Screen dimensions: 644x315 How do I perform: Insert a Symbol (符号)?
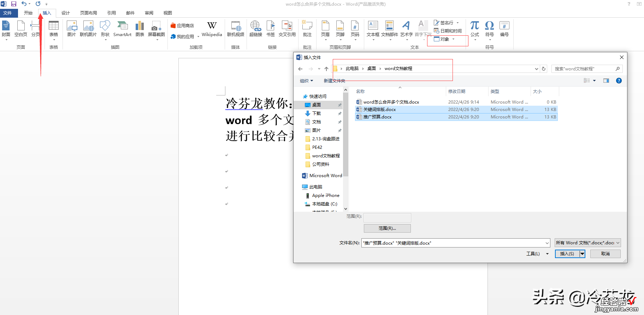click(x=490, y=29)
